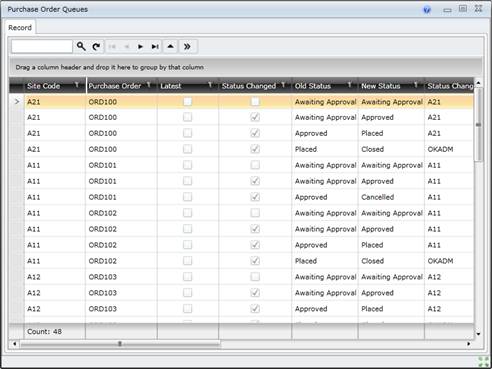Expand more toolbar options chevron

tap(187, 46)
